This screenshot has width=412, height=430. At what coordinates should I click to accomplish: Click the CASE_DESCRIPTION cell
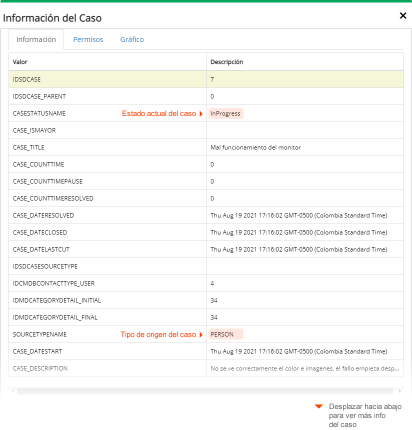point(107,368)
